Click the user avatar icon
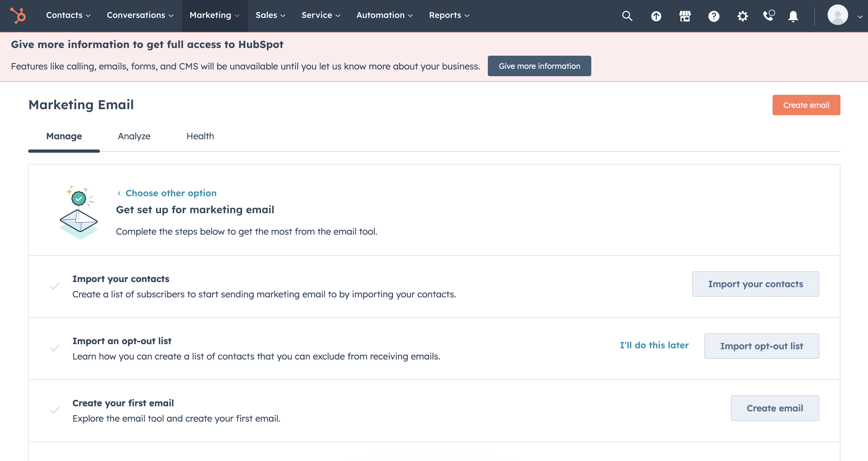868x461 pixels. click(838, 15)
